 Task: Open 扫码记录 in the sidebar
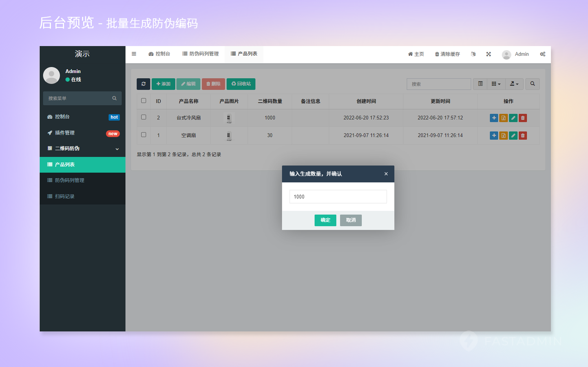click(65, 197)
